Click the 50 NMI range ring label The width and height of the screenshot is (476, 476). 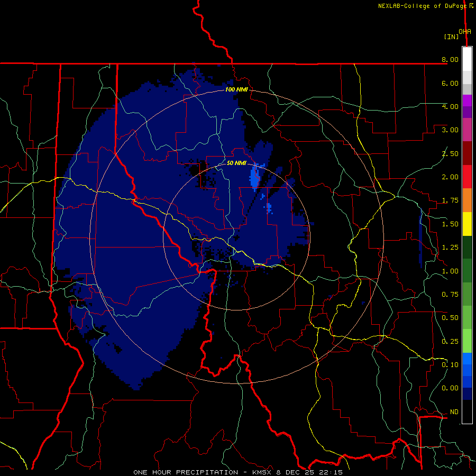coord(236,163)
